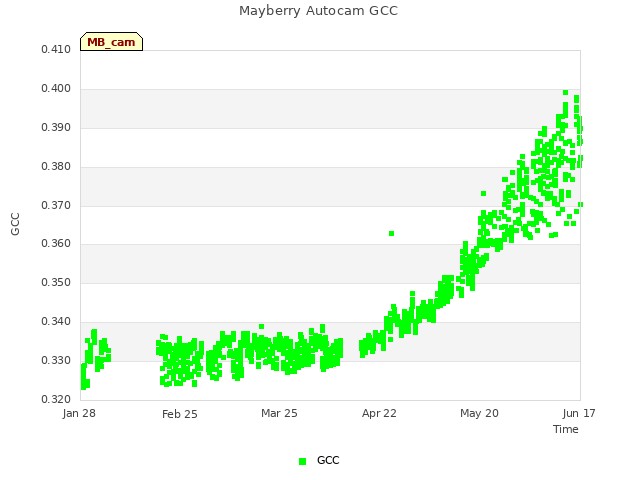Click the 0.400 y-axis value

click(x=56, y=89)
